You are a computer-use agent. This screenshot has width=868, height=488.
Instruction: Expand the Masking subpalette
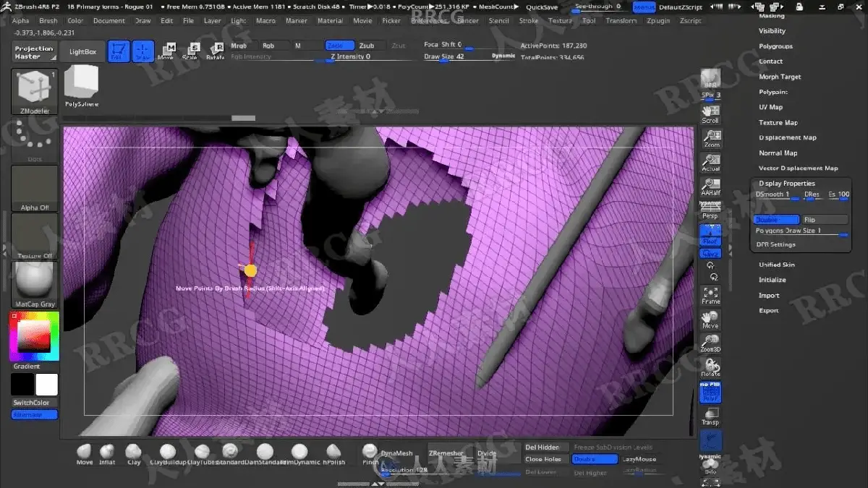[771, 16]
